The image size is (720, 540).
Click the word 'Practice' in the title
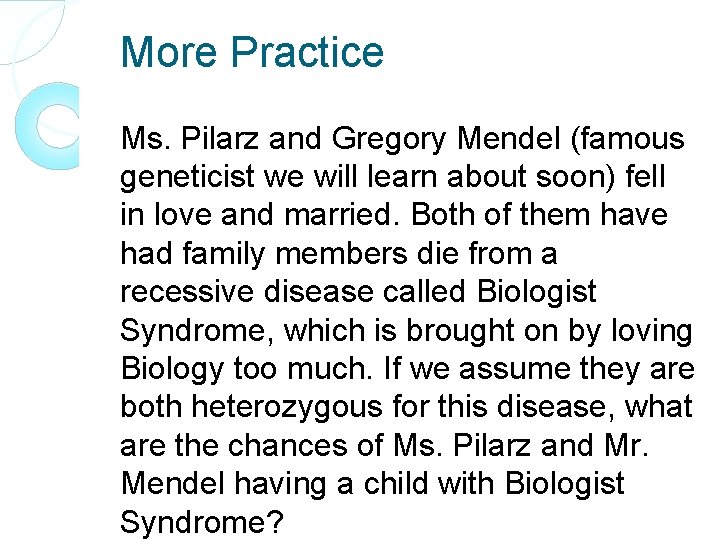point(307,51)
